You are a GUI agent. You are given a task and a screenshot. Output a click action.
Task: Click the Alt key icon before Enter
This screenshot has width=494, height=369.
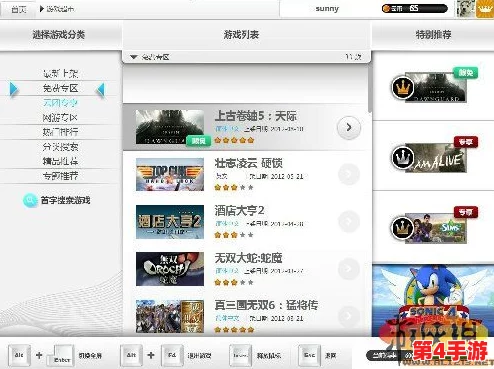[19, 356]
